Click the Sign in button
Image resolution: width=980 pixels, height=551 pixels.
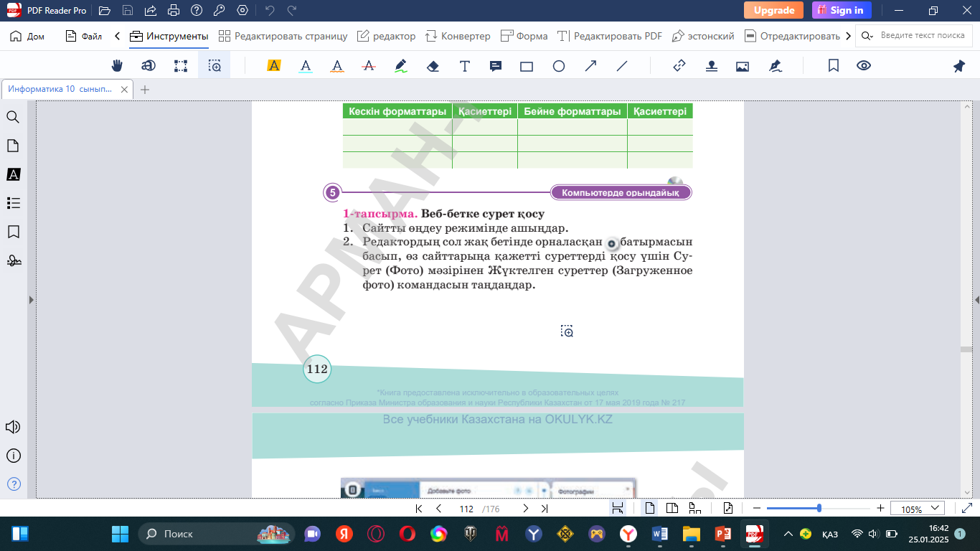842,10
